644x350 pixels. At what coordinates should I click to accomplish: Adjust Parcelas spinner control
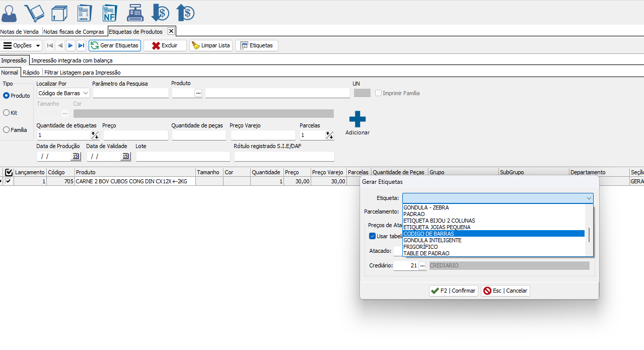point(329,135)
